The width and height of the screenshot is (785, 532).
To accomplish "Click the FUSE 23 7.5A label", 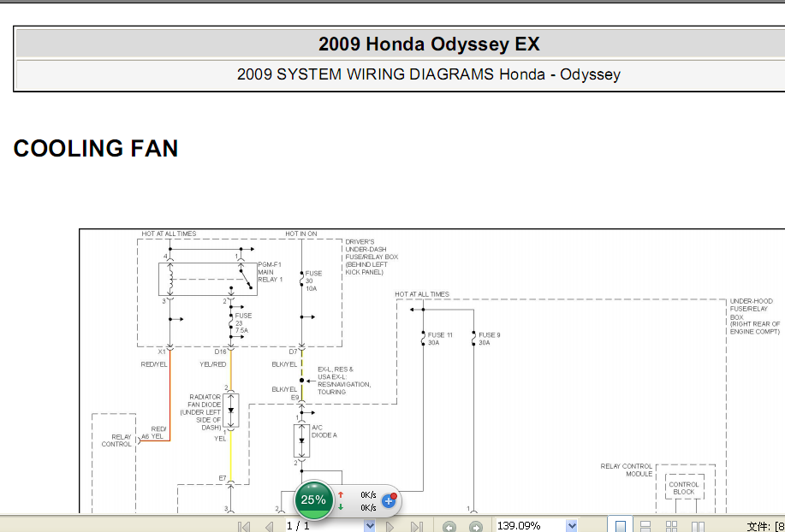I will point(243,323).
